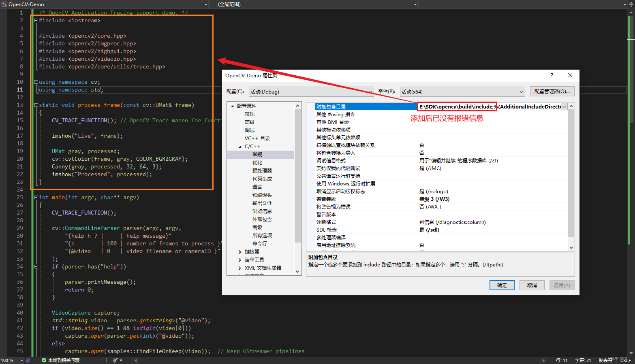Click the editor horizontal scrollbar right arrow
The width and height of the screenshot is (635, 364).
(543, 360)
